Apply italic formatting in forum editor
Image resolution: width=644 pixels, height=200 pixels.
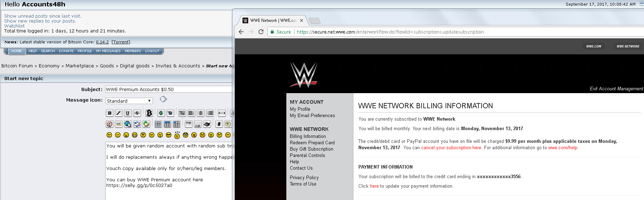click(119, 113)
